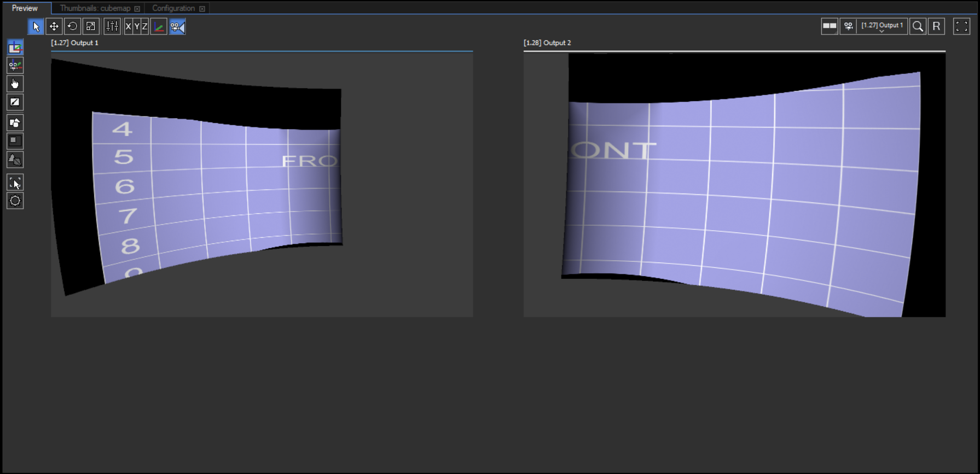Open the Configuration tab
The height and width of the screenshot is (474, 980).
tap(173, 8)
